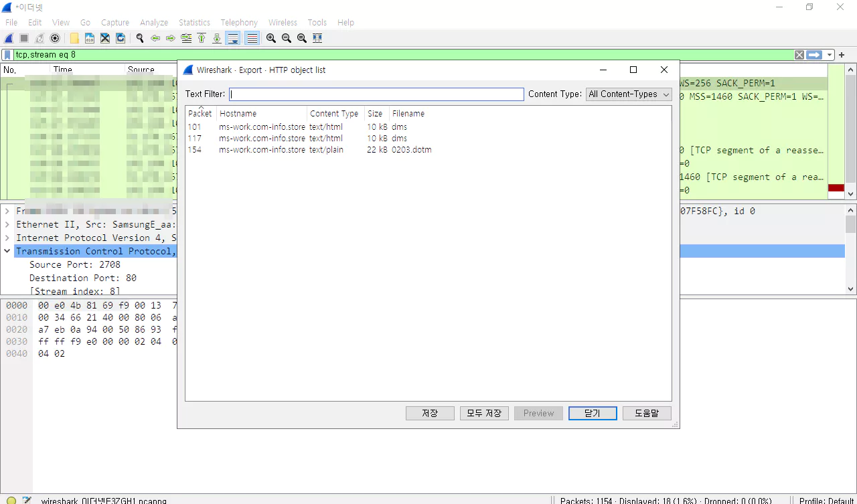Sort objects by Content Type column
The width and height of the screenshot is (857, 504).
pos(335,113)
